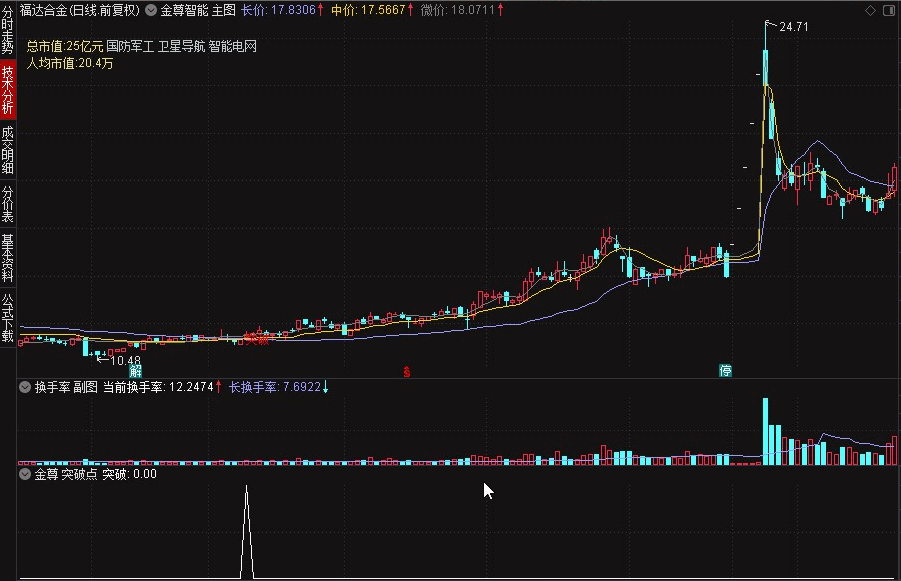Go to the 基本资料 tab

7,258
